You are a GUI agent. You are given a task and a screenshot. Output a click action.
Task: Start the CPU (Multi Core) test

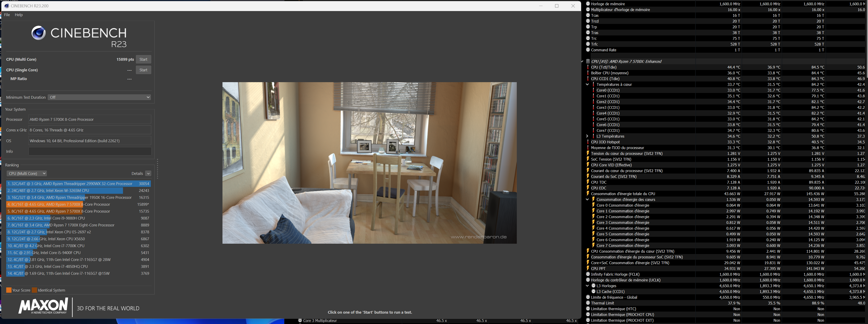point(143,59)
